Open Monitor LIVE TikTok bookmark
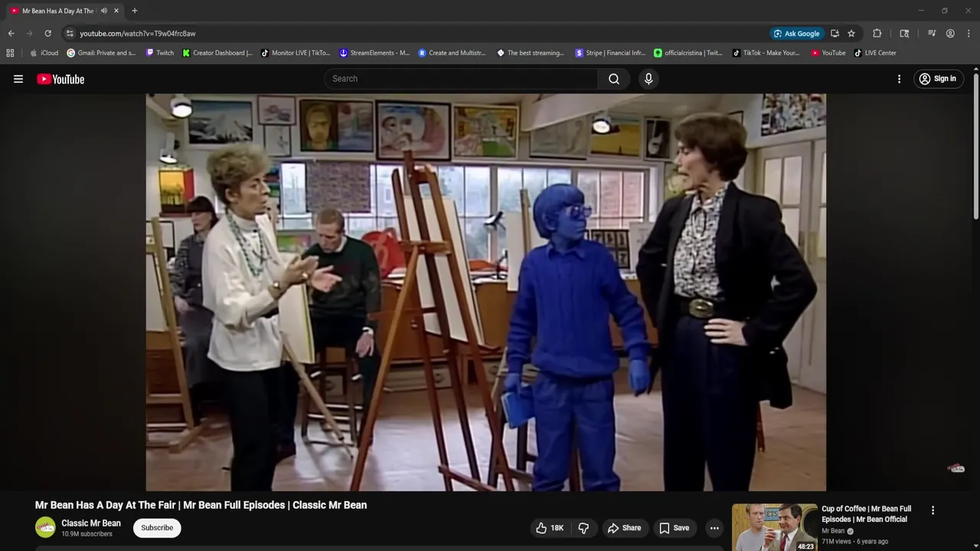980x551 pixels. 296,53
